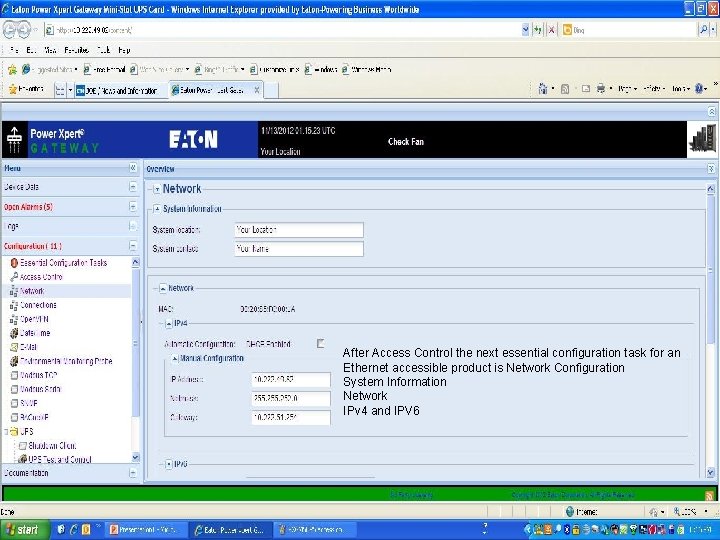
Task: Open the BACnet/IP configuration item
Action: click(34, 417)
